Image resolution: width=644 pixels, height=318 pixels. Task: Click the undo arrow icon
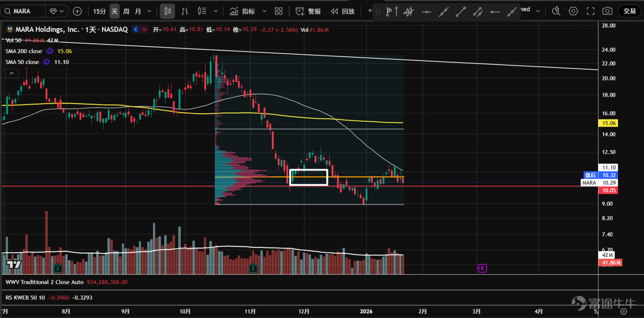click(x=370, y=11)
